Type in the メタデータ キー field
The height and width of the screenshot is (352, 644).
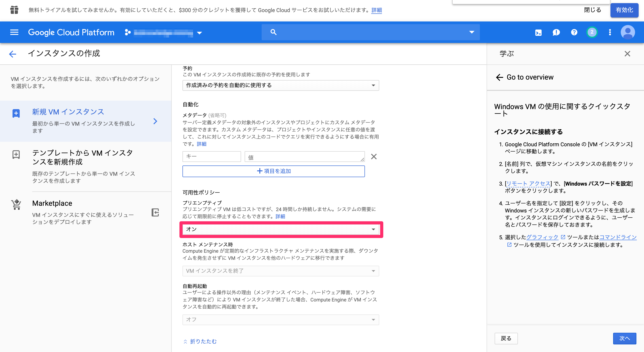tap(212, 156)
